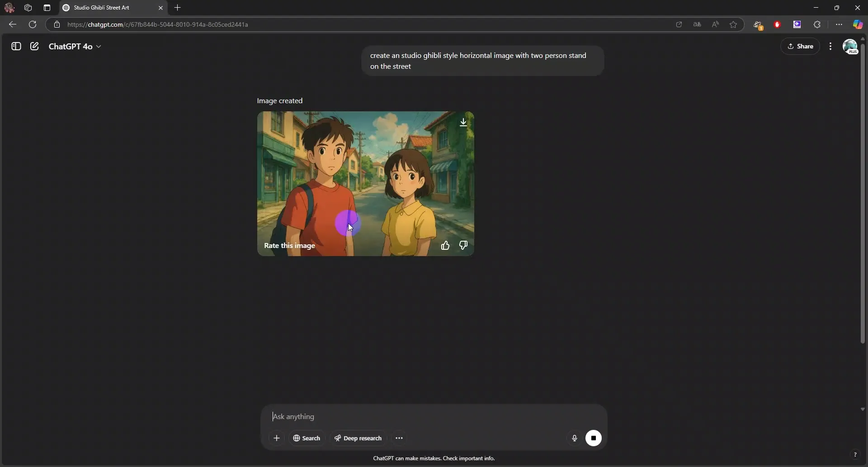
Task: Open page in app icon in address bar
Action: tap(679, 24)
